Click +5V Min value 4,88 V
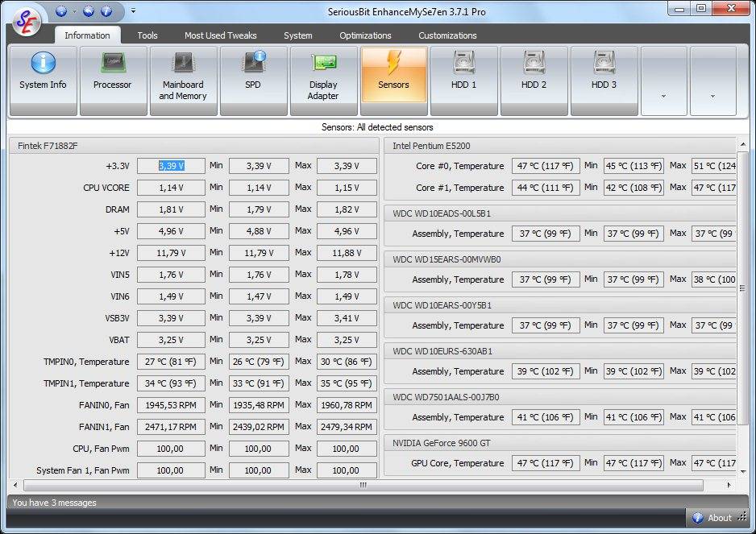The height and width of the screenshot is (534, 756). (259, 231)
